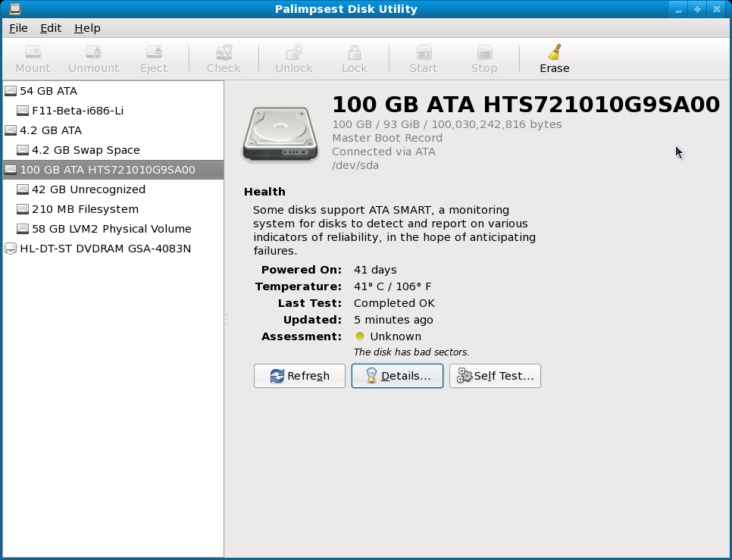Click the /dev/sda device path text

point(355,165)
